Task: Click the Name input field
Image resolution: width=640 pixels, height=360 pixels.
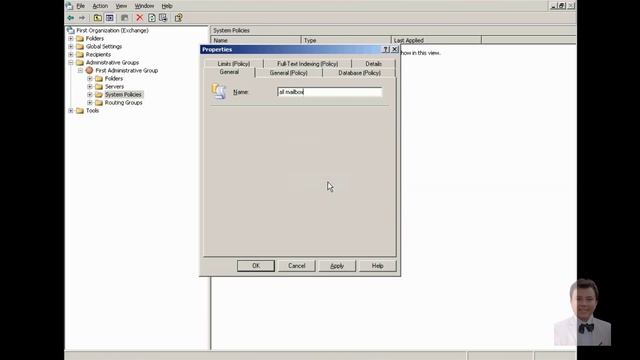Action: [x=330, y=92]
